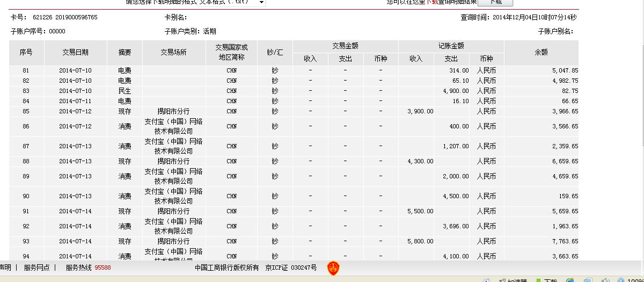The width and height of the screenshot is (644, 282).
Task: Click sequence number 90 in first column
Action: (26, 196)
